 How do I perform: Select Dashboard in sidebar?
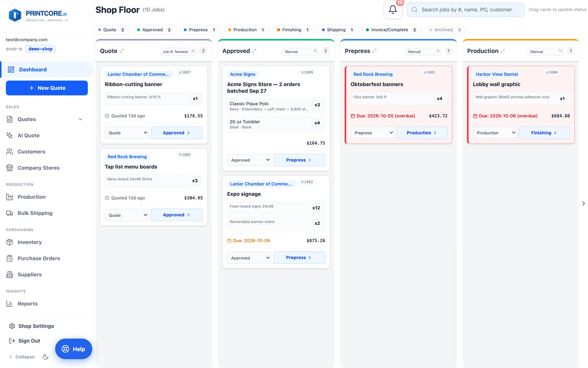(x=47, y=69)
